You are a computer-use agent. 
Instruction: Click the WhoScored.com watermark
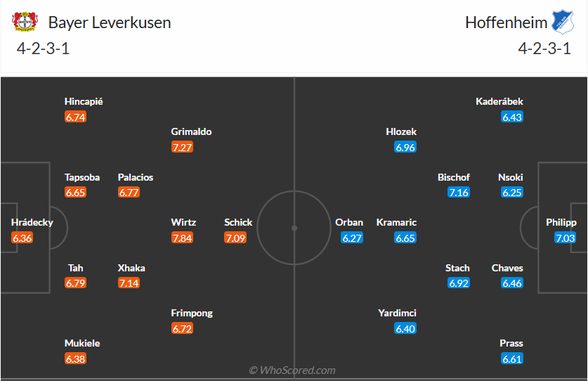[x=293, y=370]
